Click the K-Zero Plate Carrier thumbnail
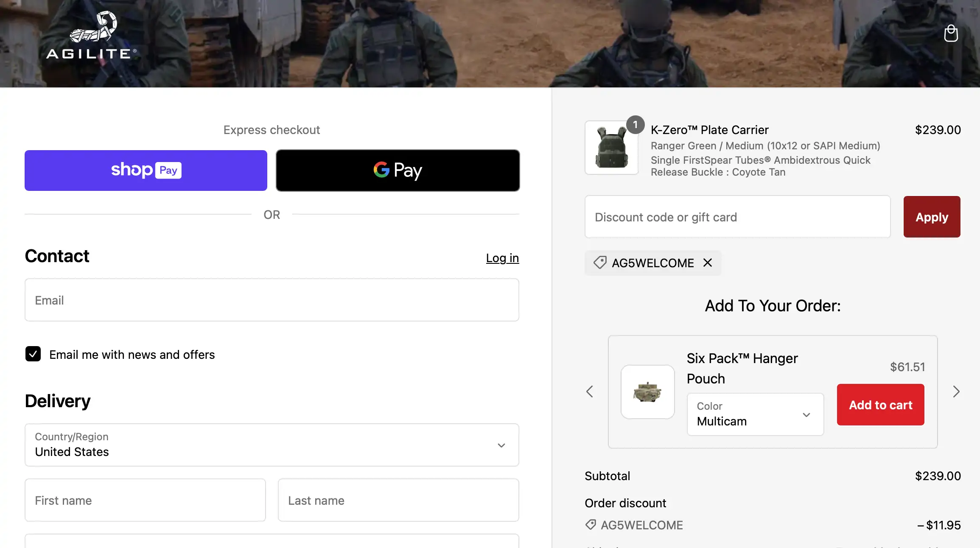The image size is (980, 548). pos(611,148)
